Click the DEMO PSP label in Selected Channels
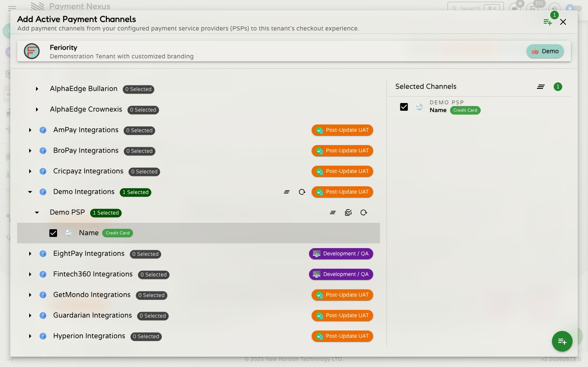Image resolution: width=588 pixels, height=367 pixels. (x=447, y=103)
